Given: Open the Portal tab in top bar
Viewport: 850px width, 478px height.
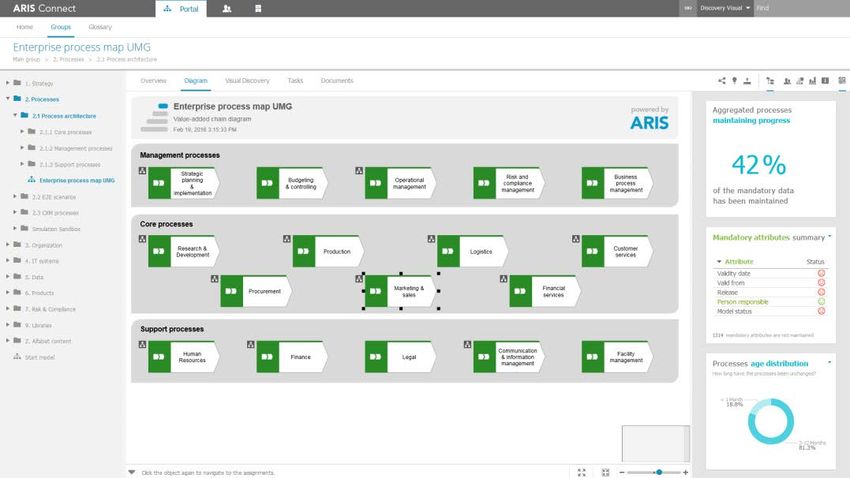Looking at the screenshot, I should pos(181,9).
